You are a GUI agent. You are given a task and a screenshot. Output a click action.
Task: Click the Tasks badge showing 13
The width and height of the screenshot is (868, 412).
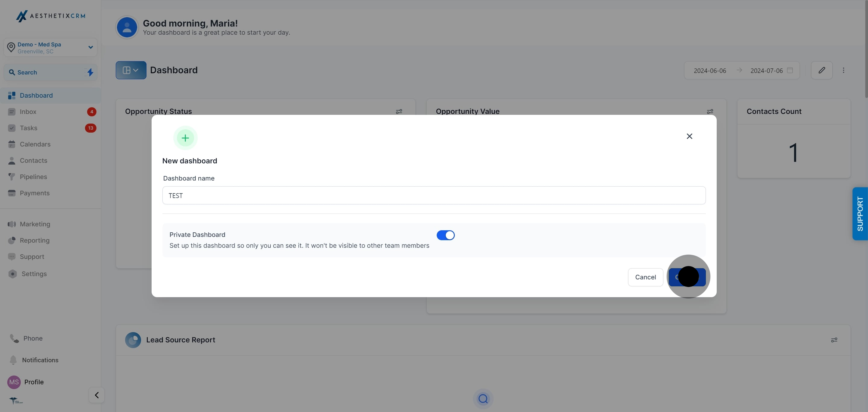point(91,128)
